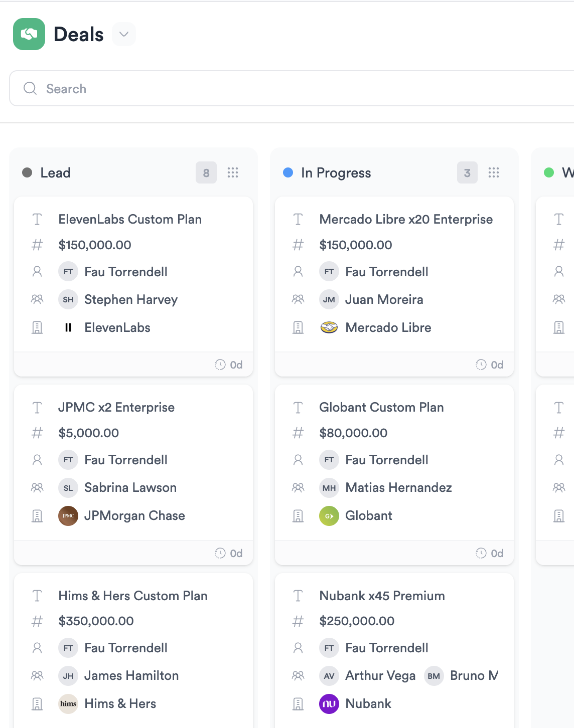Click $150,000.00 on Mercado Libre card
574x728 pixels.
[x=356, y=245]
